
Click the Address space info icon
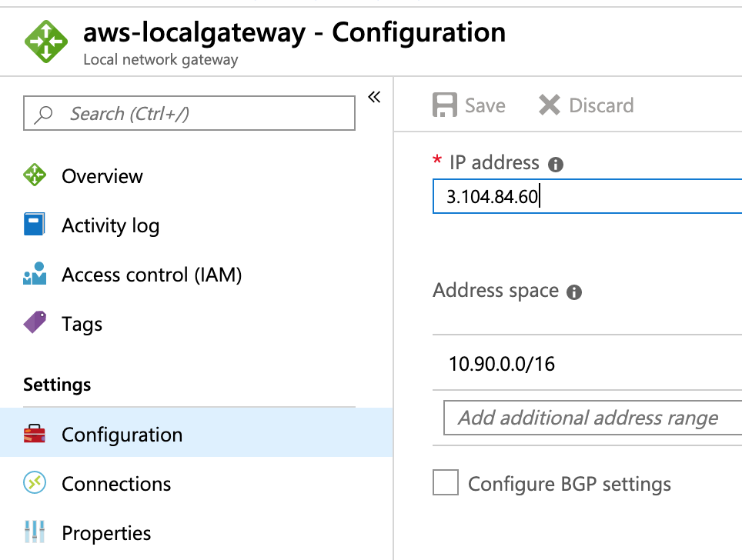(574, 292)
